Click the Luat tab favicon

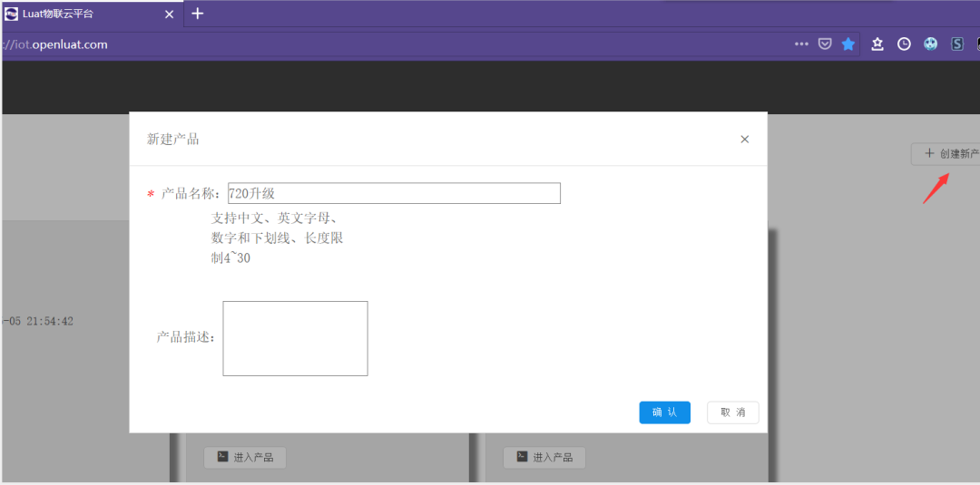pyautogui.click(x=12, y=14)
